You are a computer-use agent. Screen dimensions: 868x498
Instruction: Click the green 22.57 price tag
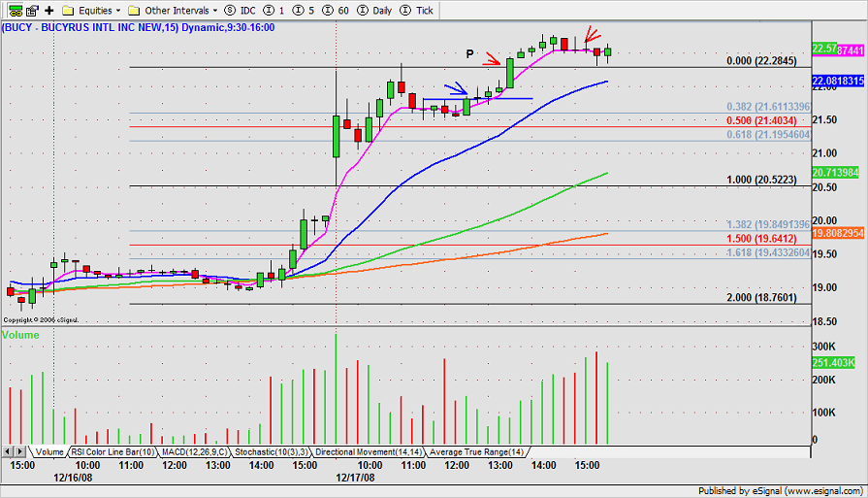[x=823, y=49]
